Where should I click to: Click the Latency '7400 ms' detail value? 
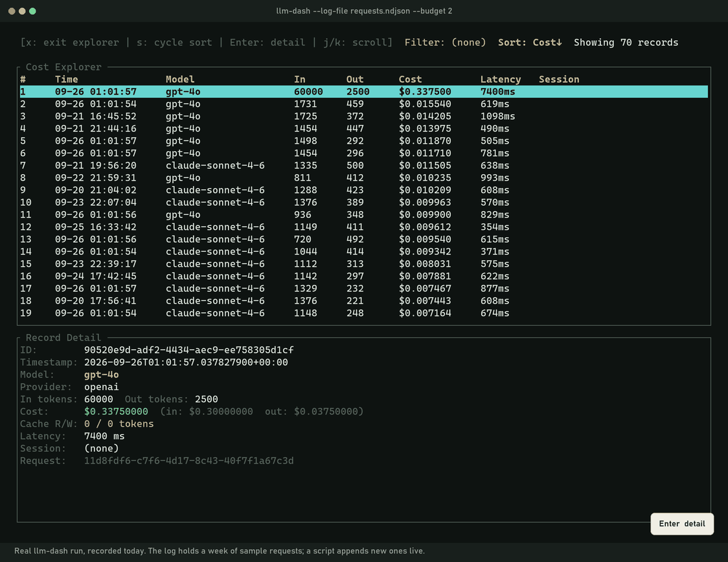click(x=104, y=436)
